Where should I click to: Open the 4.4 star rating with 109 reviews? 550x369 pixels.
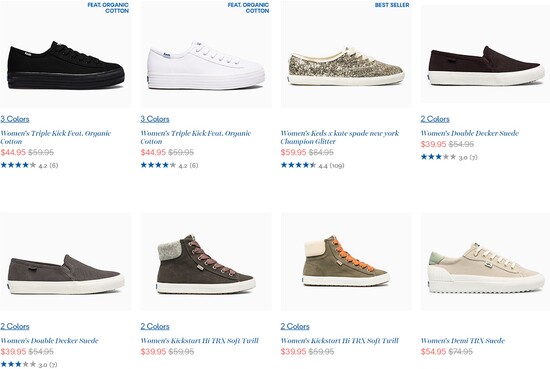pyautogui.click(x=312, y=165)
